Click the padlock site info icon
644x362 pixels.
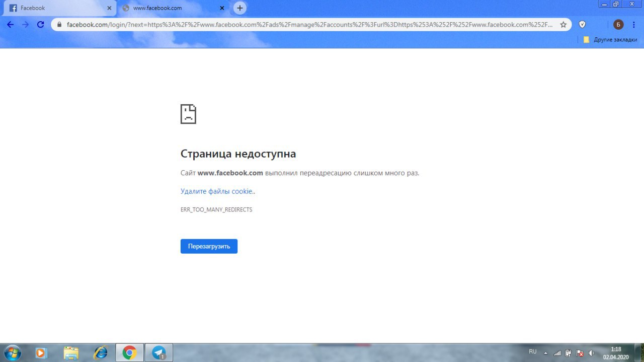point(59,24)
